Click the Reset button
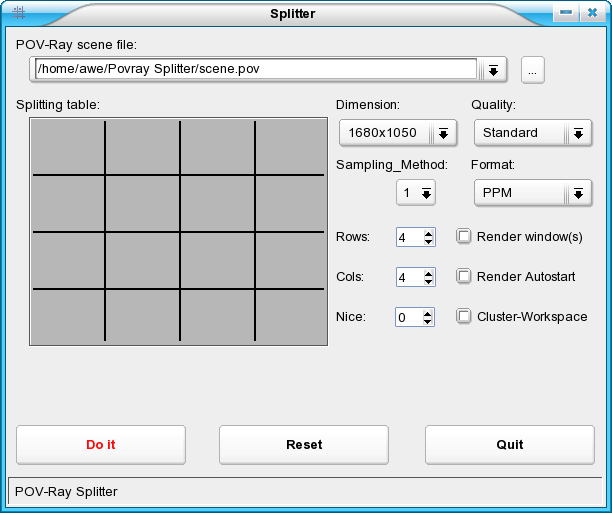This screenshot has width=612, height=513. (x=304, y=445)
